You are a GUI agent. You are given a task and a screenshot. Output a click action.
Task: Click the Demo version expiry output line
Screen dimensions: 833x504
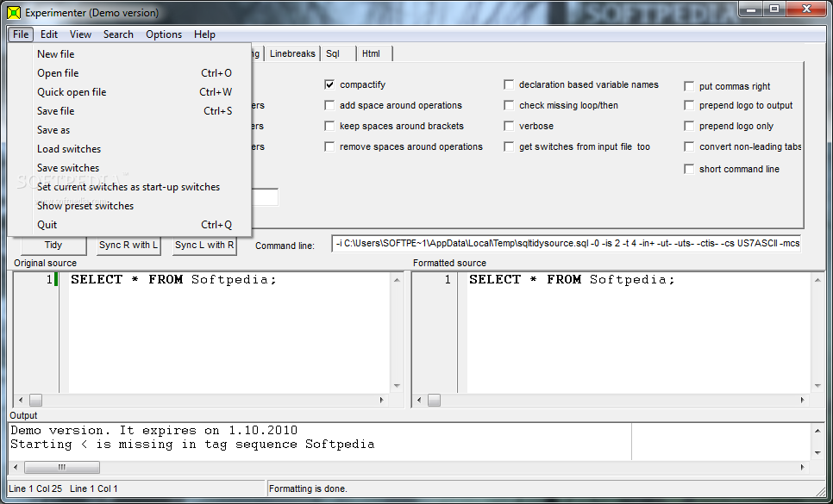pos(154,430)
